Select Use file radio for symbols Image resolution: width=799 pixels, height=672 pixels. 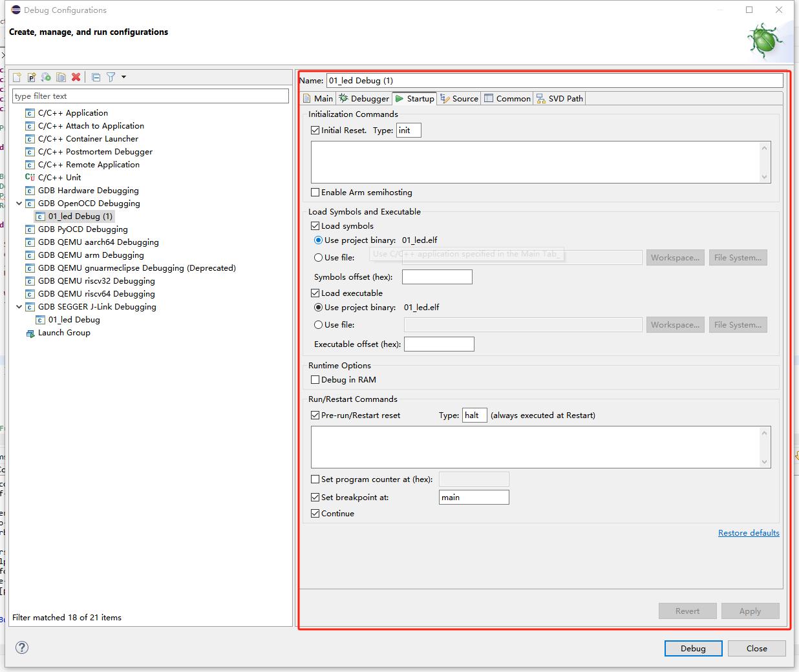(318, 257)
